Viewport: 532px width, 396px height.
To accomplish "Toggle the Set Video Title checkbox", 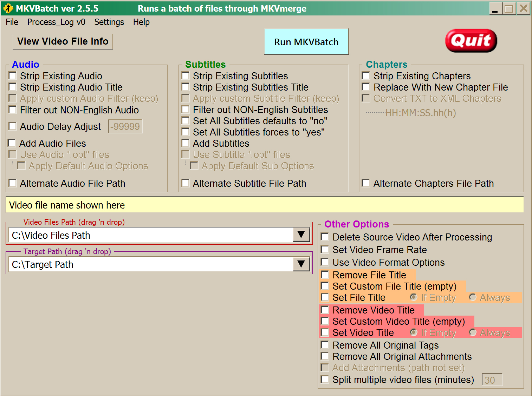I will pyautogui.click(x=325, y=332).
